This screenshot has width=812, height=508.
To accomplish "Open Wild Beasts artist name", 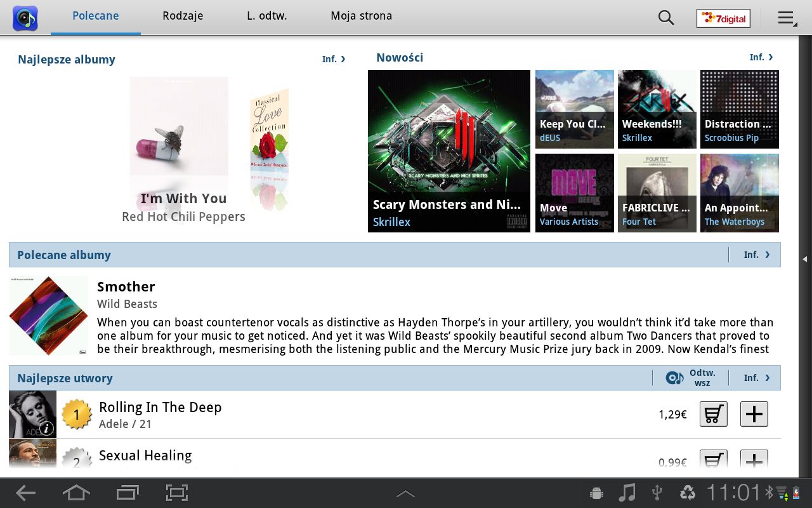I will pos(127,304).
